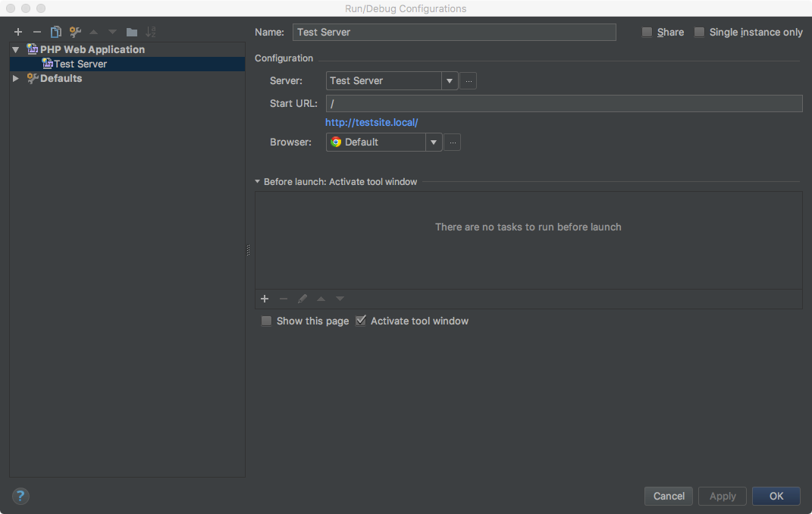Viewport: 812px width, 514px height.
Task: Enable the Show this page checkbox
Action: [x=266, y=321]
